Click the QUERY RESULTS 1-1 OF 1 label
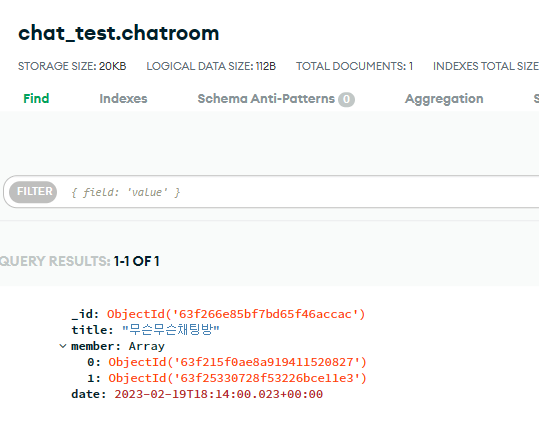This screenshot has width=539, height=425. coord(80,261)
